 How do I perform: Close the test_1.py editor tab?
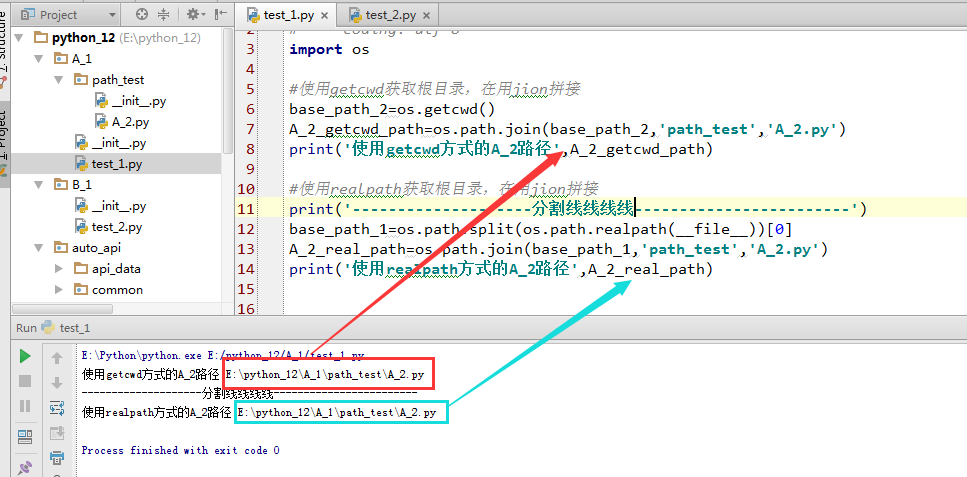pyautogui.click(x=324, y=15)
